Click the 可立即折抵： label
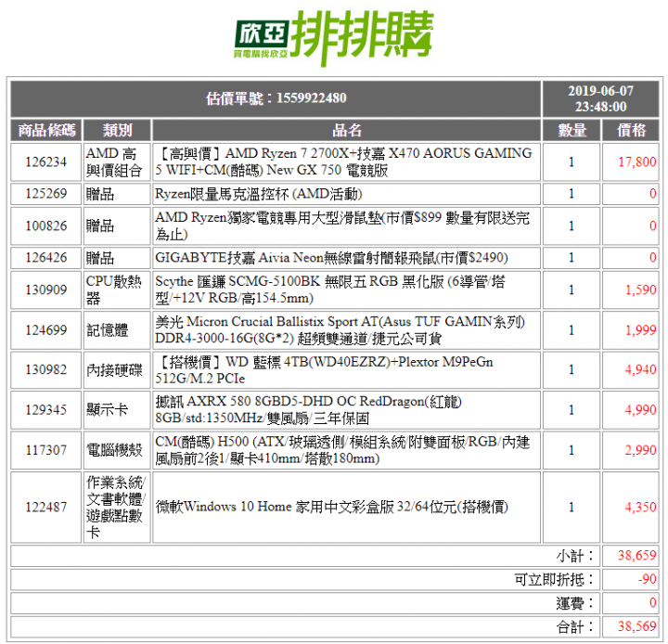Image resolution: width=668 pixels, height=644 pixels. (x=554, y=579)
